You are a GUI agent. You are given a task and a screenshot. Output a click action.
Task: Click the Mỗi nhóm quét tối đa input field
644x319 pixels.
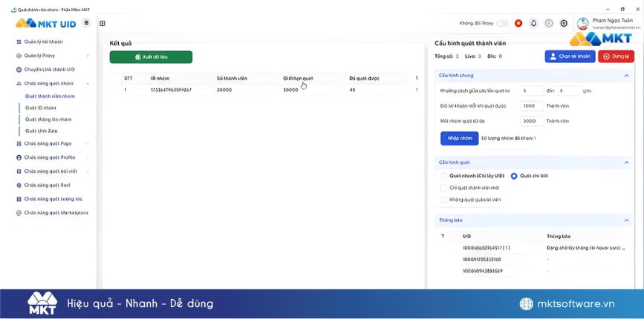(532, 120)
